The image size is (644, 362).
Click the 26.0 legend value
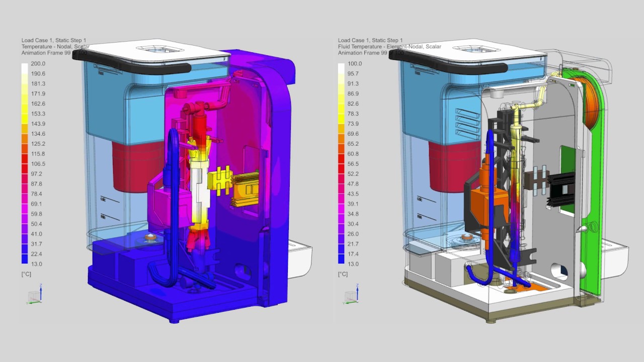coord(353,234)
